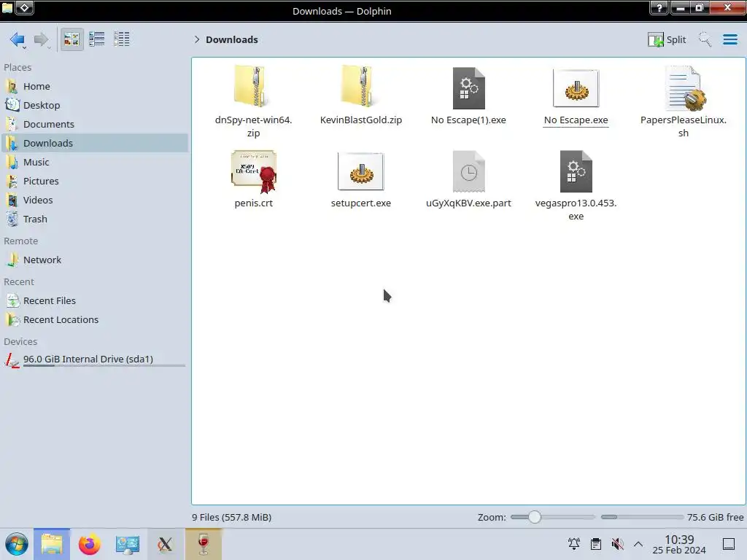The height and width of the screenshot is (560, 747).
Task: Open notifications bell in system tray
Action: click(x=574, y=544)
